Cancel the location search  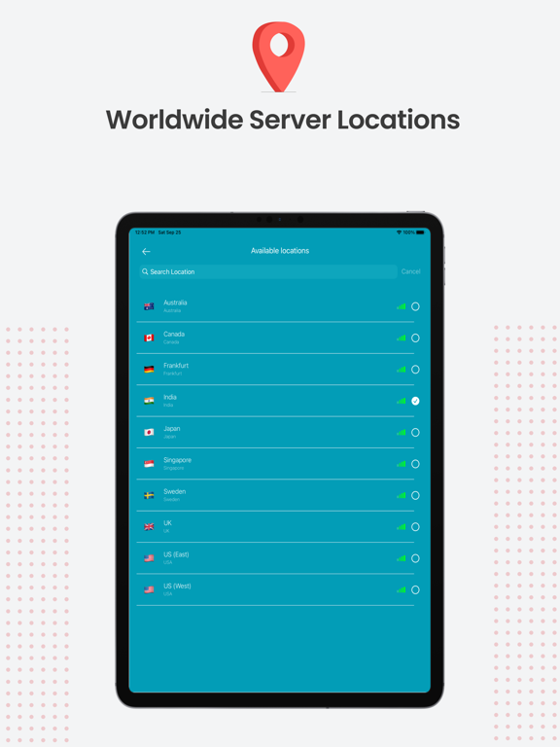coord(410,271)
